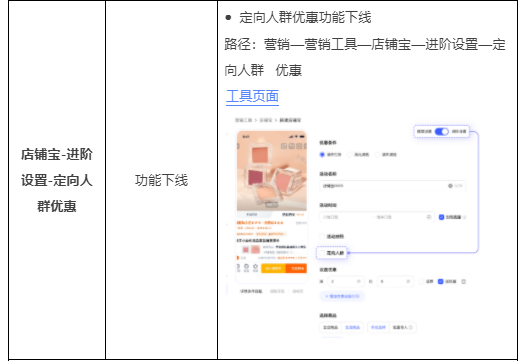Click the orange buy-now button in preview

tap(296, 268)
